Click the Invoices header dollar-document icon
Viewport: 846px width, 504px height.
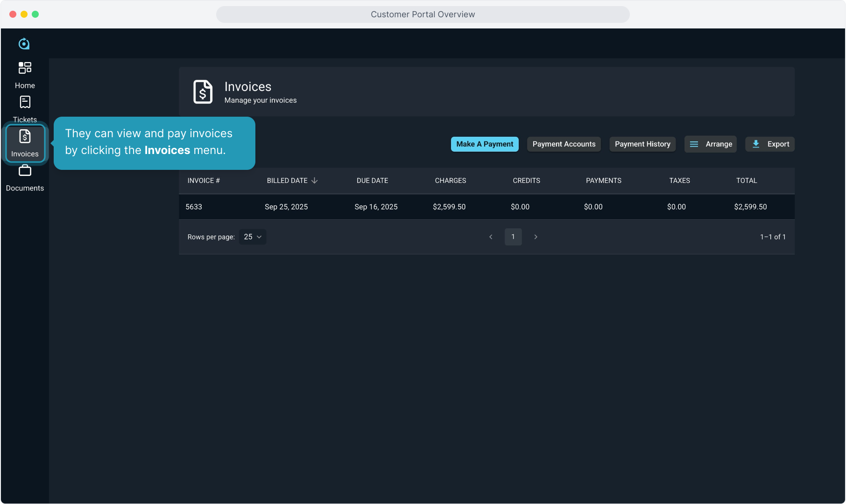tap(203, 91)
